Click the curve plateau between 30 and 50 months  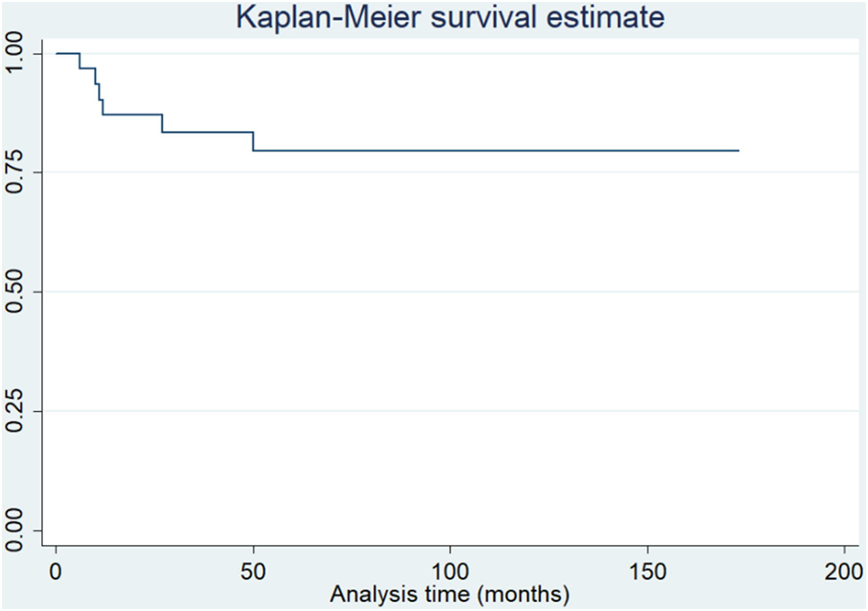tap(207, 132)
